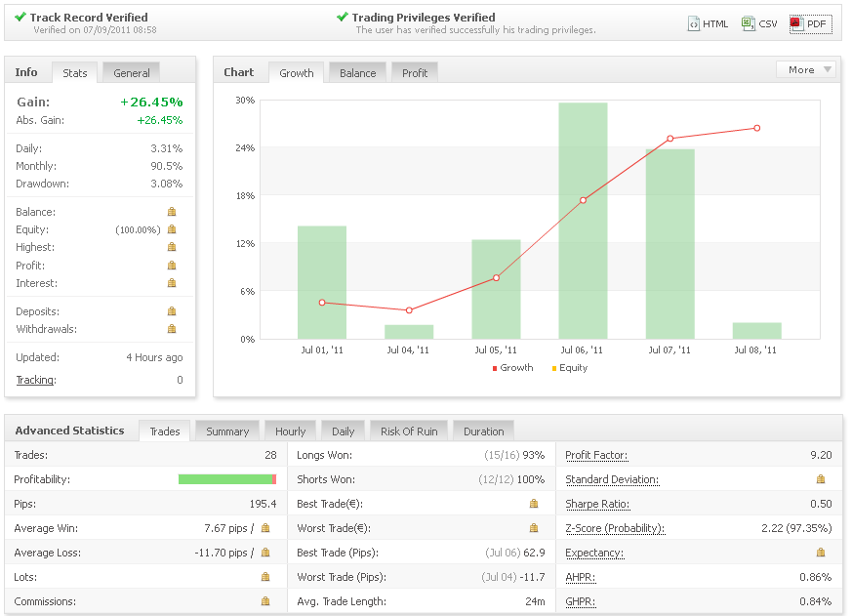Screen dimensions: 852x616
Task: Click the Profit Factor link
Action: [x=596, y=455]
